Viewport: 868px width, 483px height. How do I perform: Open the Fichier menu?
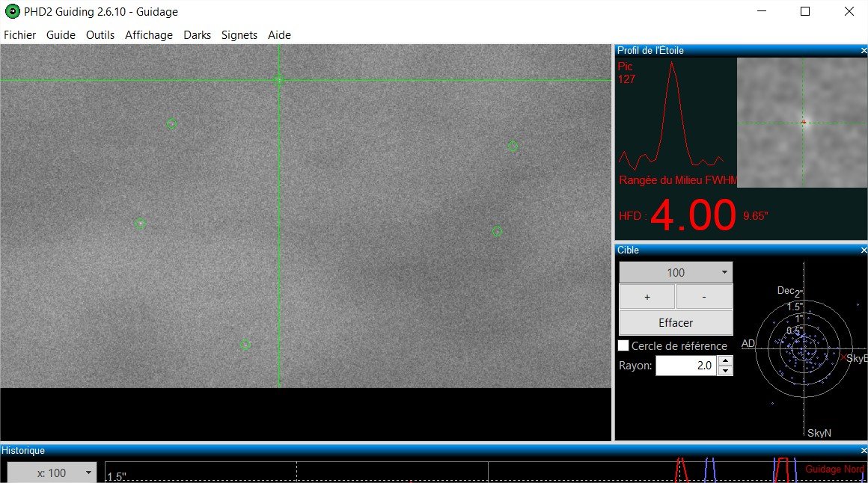click(20, 35)
